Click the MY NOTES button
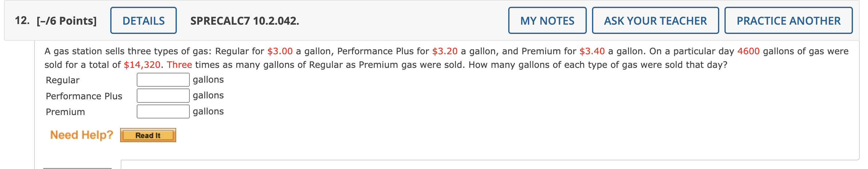 point(547,21)
